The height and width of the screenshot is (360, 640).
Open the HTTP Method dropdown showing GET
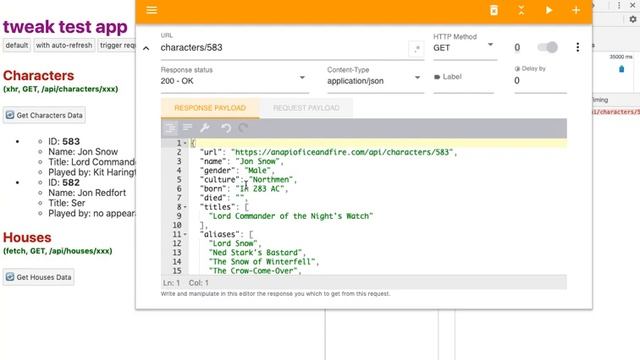point(464,48)
